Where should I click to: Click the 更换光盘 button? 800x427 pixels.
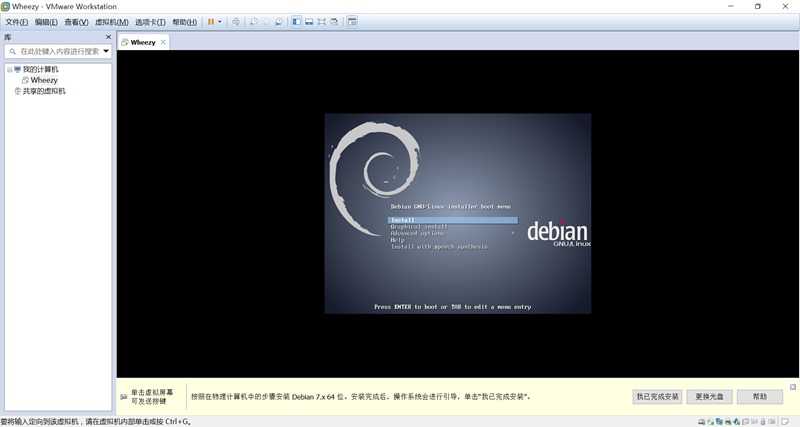pos(709,396)
